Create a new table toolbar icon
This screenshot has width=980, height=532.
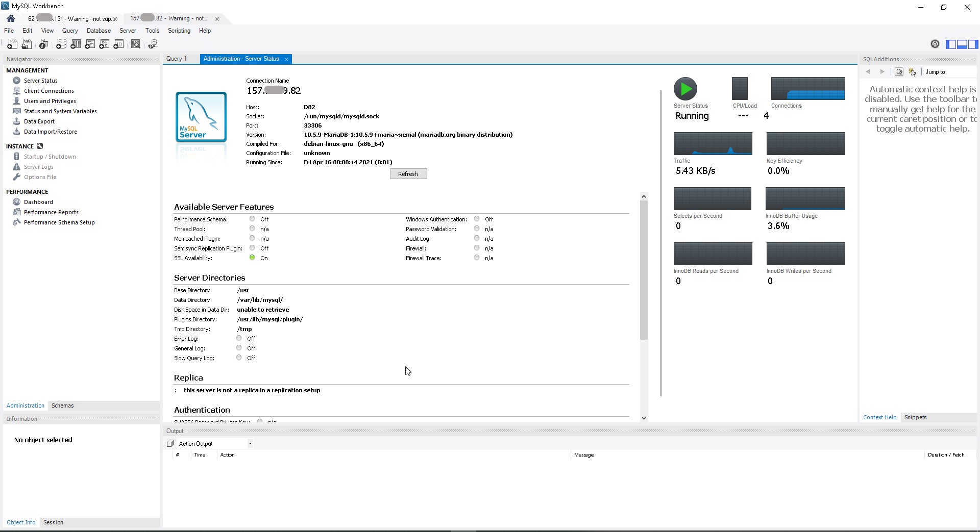coord(76,44)
